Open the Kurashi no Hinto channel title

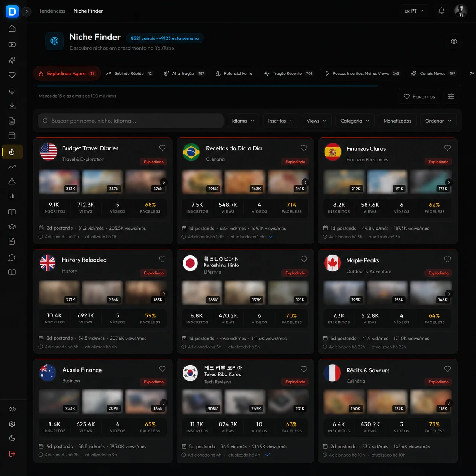tap(221, 265)
